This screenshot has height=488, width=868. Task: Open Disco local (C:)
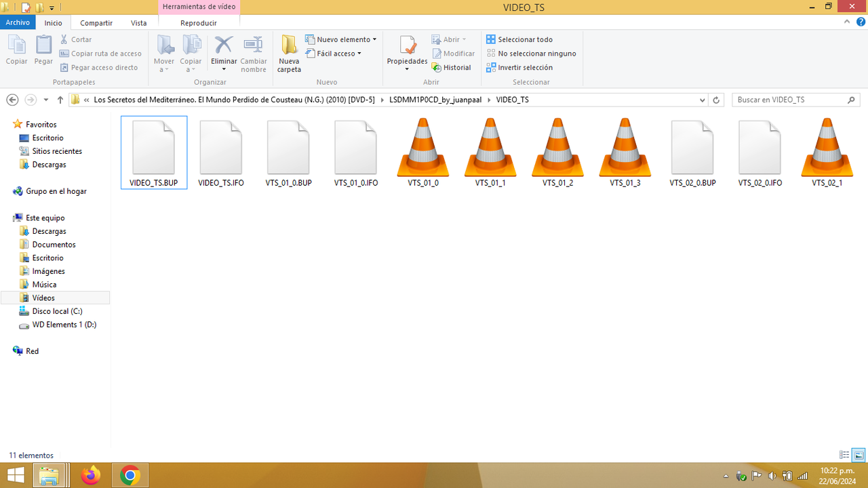[57, 311]
